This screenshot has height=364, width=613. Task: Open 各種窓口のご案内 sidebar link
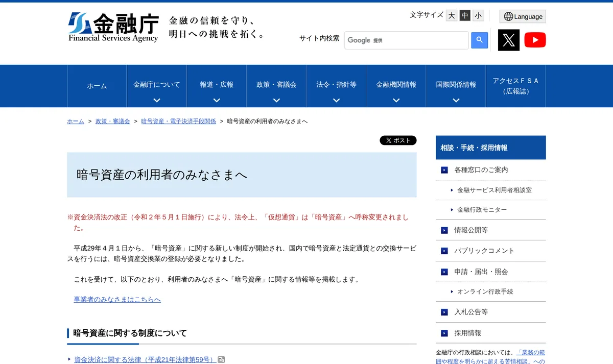coord(481,170)
